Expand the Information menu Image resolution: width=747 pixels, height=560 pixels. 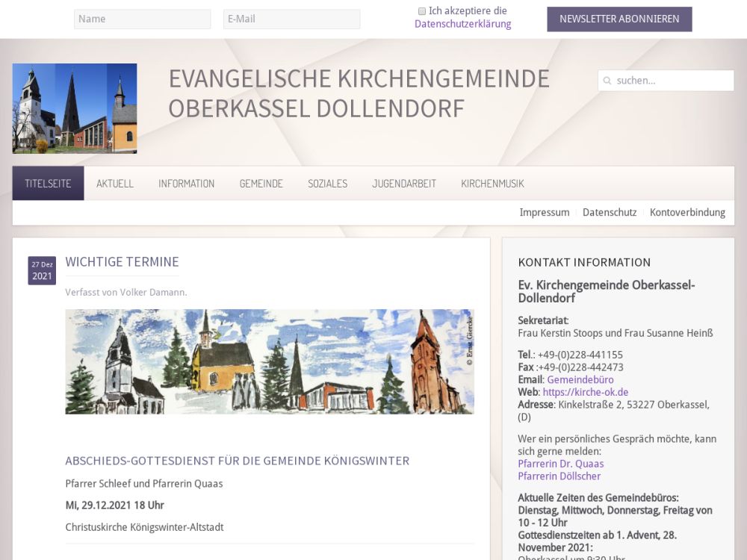[x=186, y=184]
